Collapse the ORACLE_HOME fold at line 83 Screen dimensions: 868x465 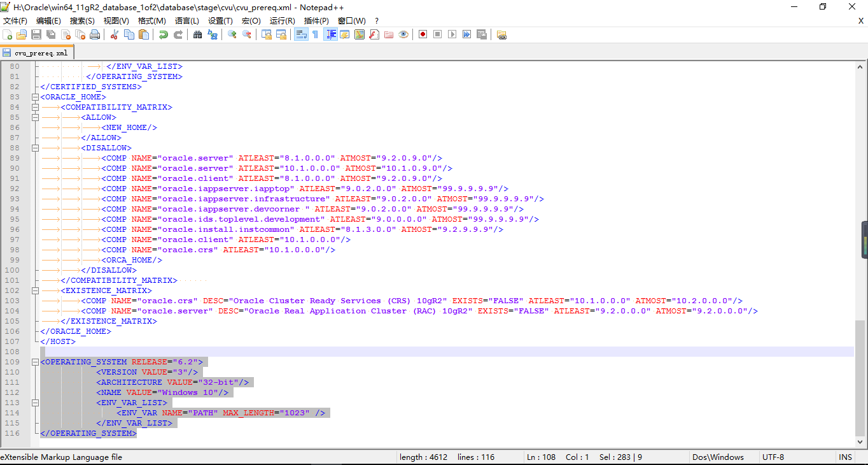tap(35, 97)
